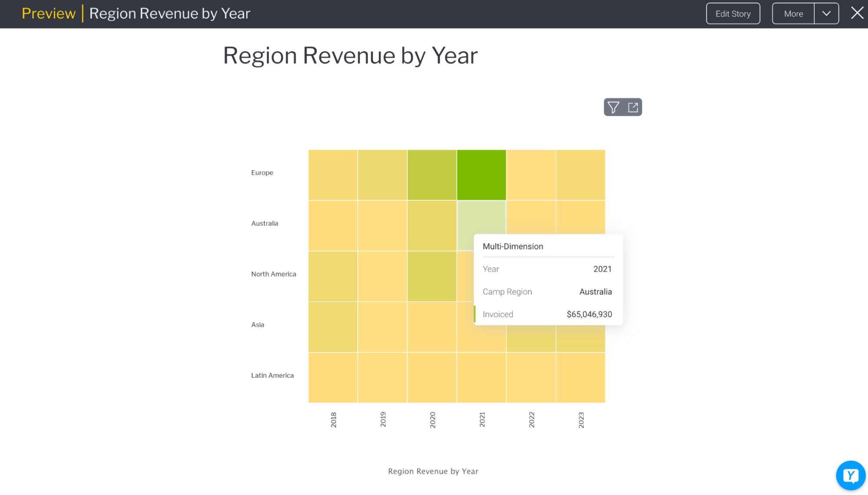
Task: Click the 2019 year axis label
Action: click(x=383, y=420)
